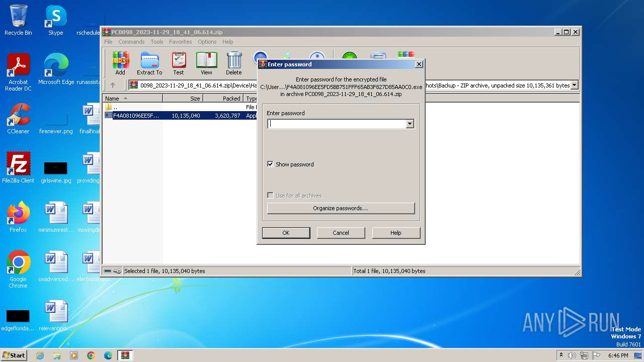The width and height of the screenshot is (644, 362).
Task: Uncheck the Show password checkbox
Action: click(270, 164)
